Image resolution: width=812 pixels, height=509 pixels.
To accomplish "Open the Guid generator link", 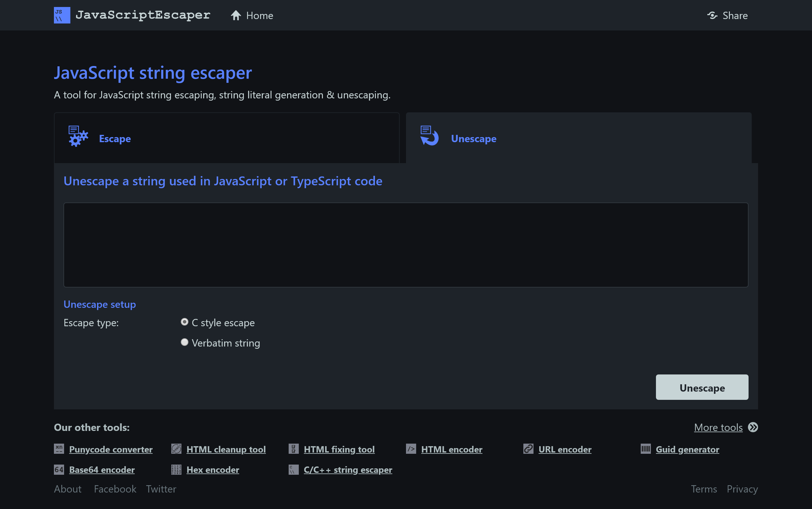I will click(x=687, y=449).
